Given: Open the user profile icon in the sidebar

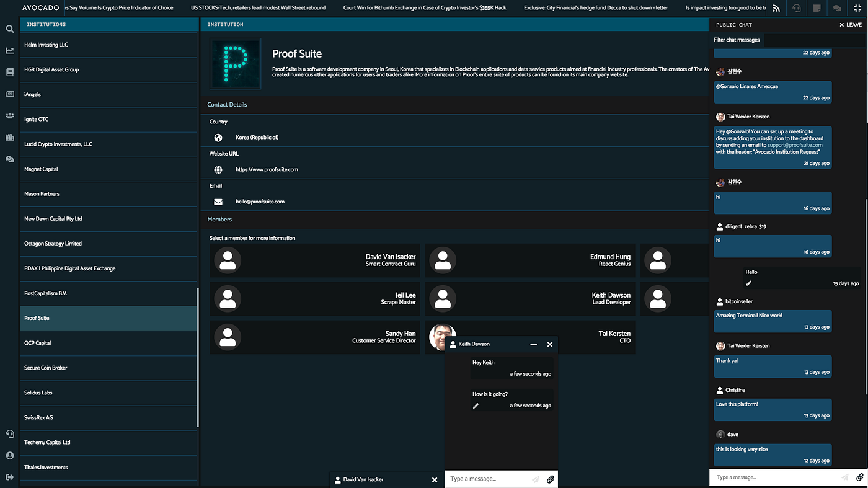Looking at the screenshot, I should click(x=10, y=456).
